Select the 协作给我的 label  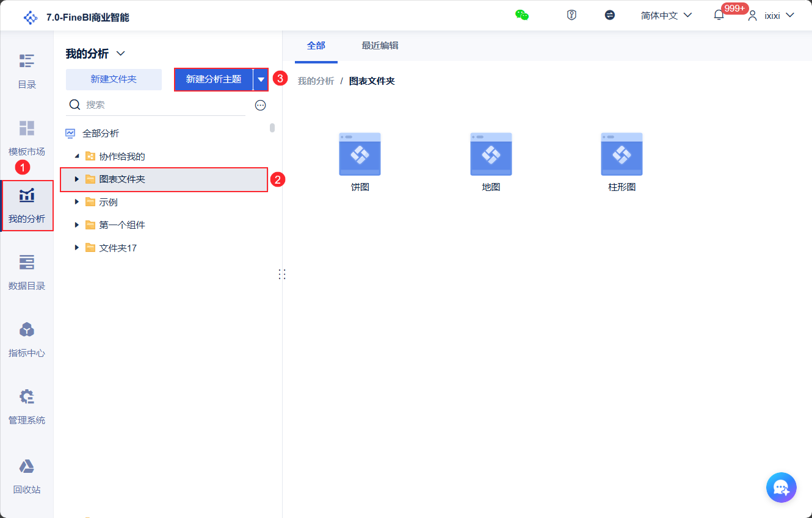pyautogui.click(x=122, y=156)
